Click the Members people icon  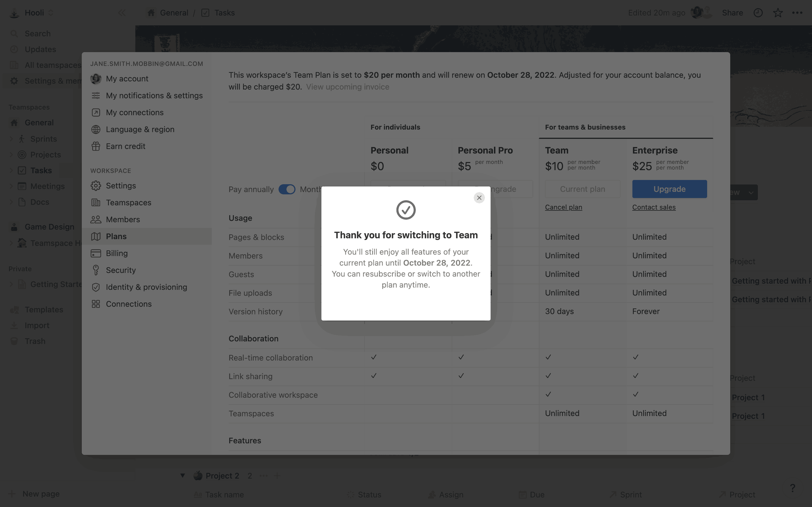click(96, 220)
